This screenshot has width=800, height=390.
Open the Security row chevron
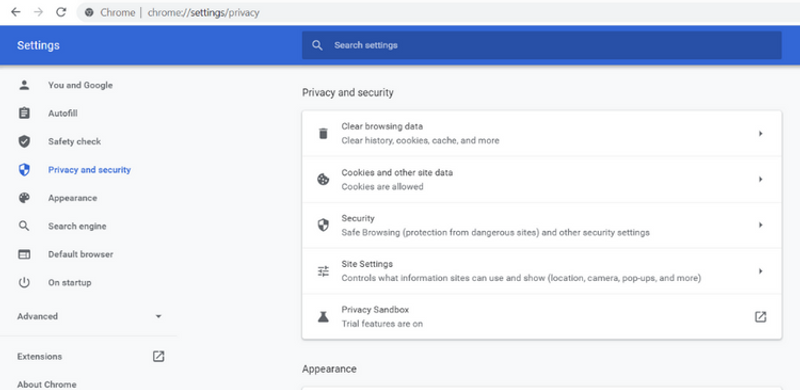coord(760,225)
